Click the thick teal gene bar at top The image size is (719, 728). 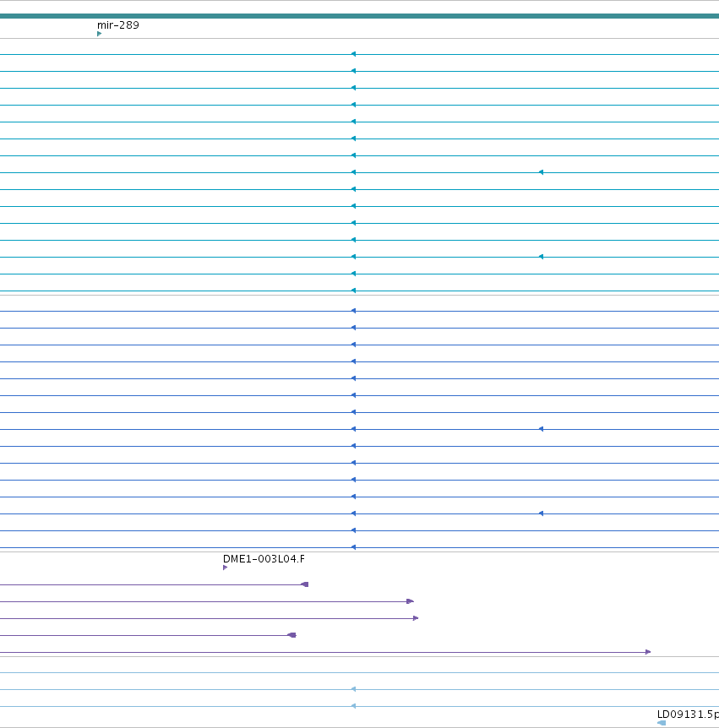[360, 16]
